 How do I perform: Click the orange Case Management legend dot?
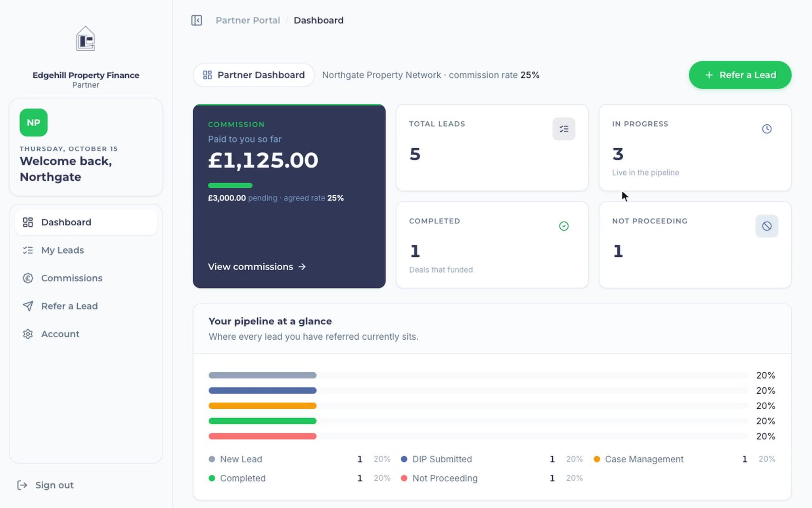[597, 459]
